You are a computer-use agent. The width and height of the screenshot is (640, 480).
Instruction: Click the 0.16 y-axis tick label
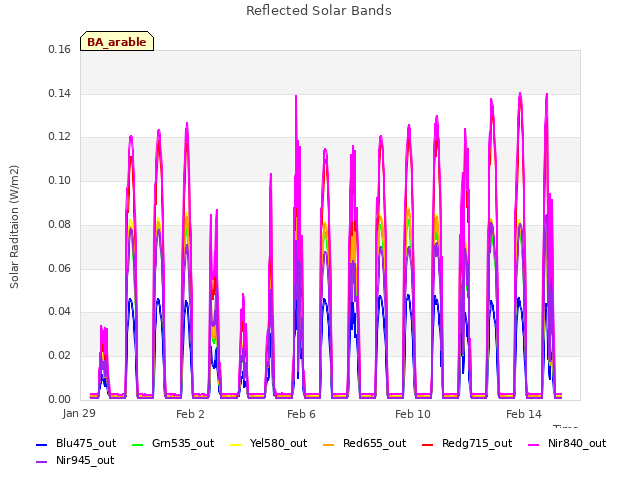click(x=59, y=49)
